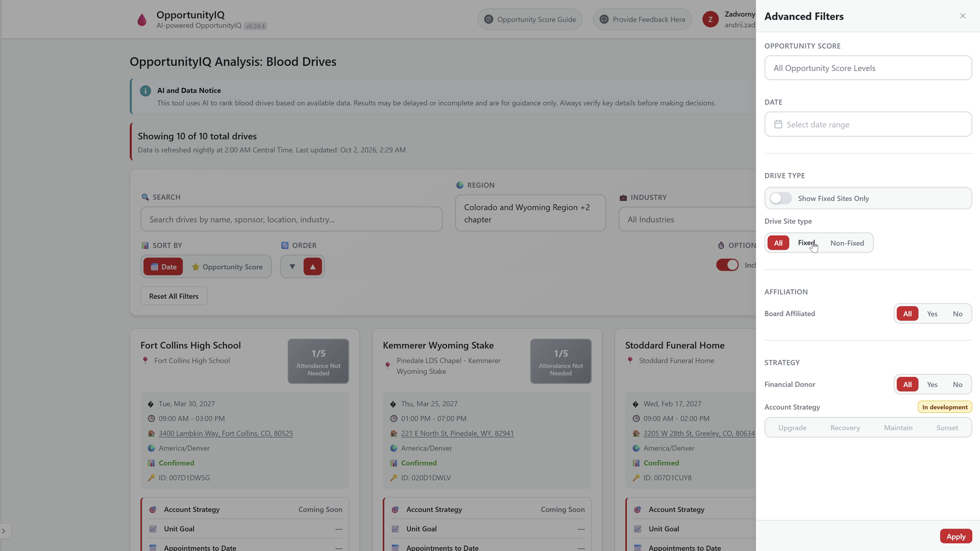This screenshot has width=980, height=551.
Task: Set Board Affiliated to Yes
Action: coord(932,314)
